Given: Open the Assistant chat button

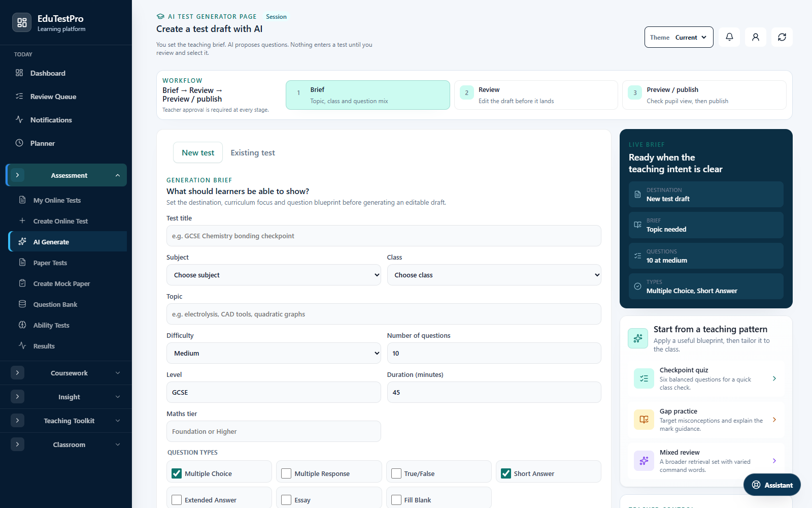Looking at the screenshot, I should [772, 485].
